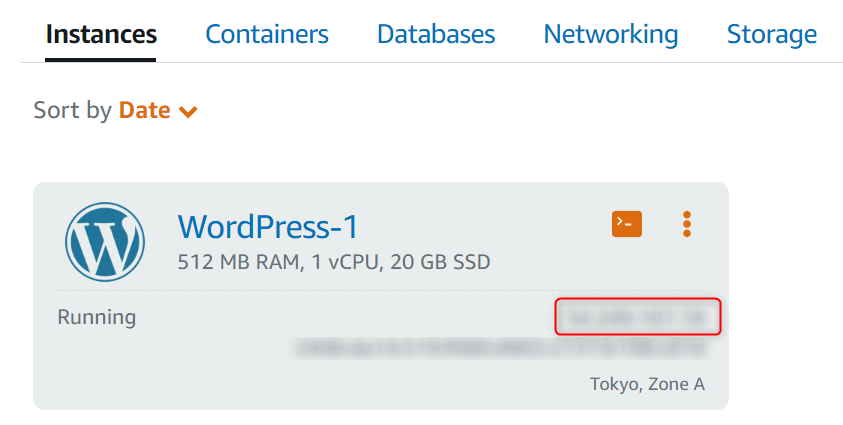
Task: Click the dashed divider in the instance card
Action: click(381, 291)
